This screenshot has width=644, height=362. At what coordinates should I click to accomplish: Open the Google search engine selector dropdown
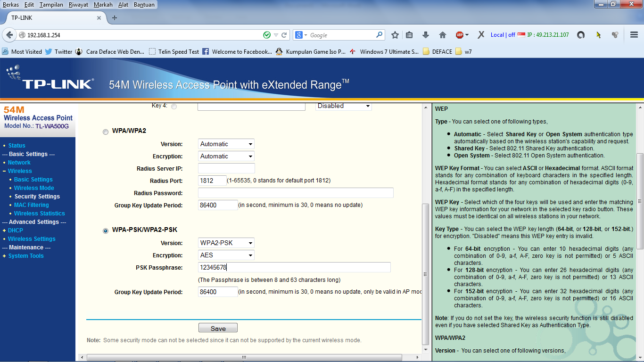[300, 35]
